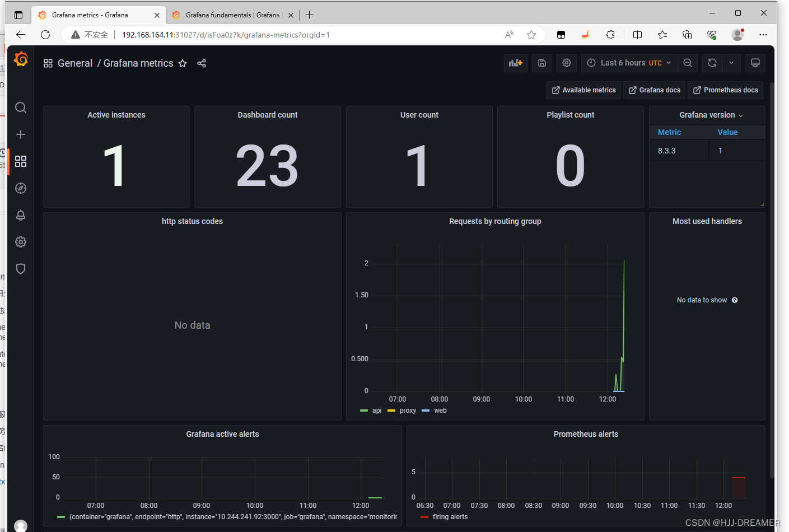Mark the dashboard as favorite with the star
Image resolution: width=789 pixels, height=532 pixels.
[x=183, y=63]
